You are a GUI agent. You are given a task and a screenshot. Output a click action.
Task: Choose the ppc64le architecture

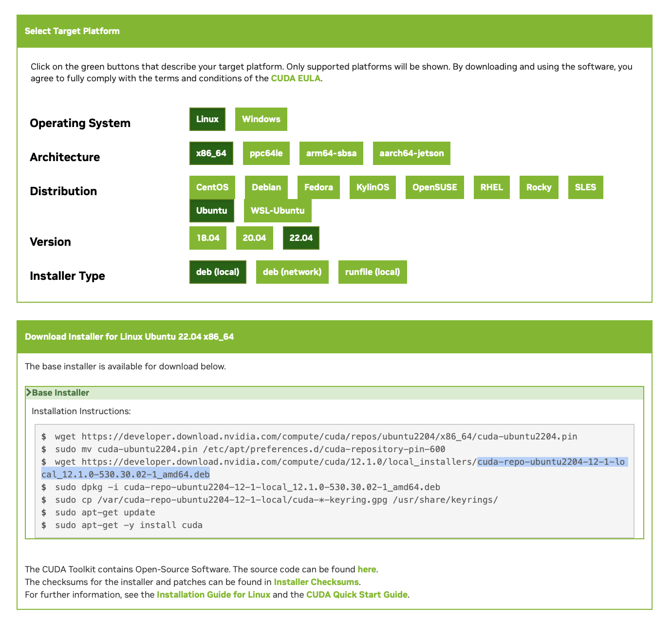266,153
